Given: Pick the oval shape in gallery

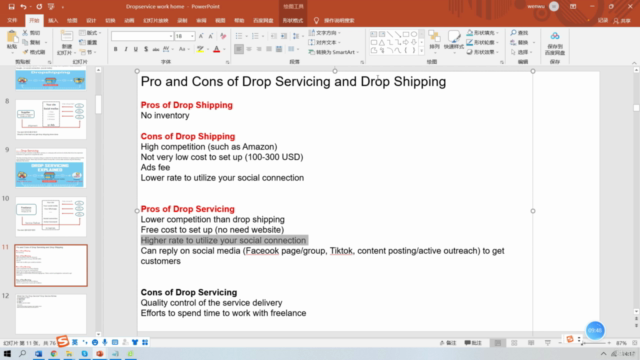Looking at the screenshot, I should 414,34.
